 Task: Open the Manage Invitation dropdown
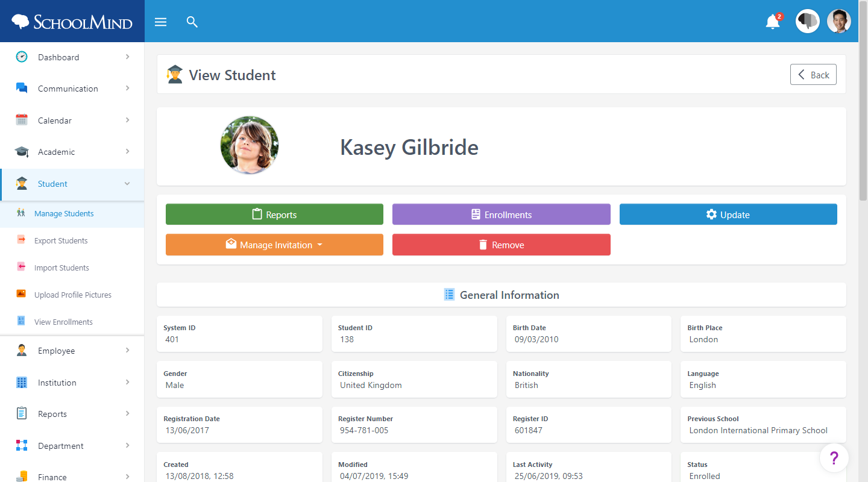(274, 245)
